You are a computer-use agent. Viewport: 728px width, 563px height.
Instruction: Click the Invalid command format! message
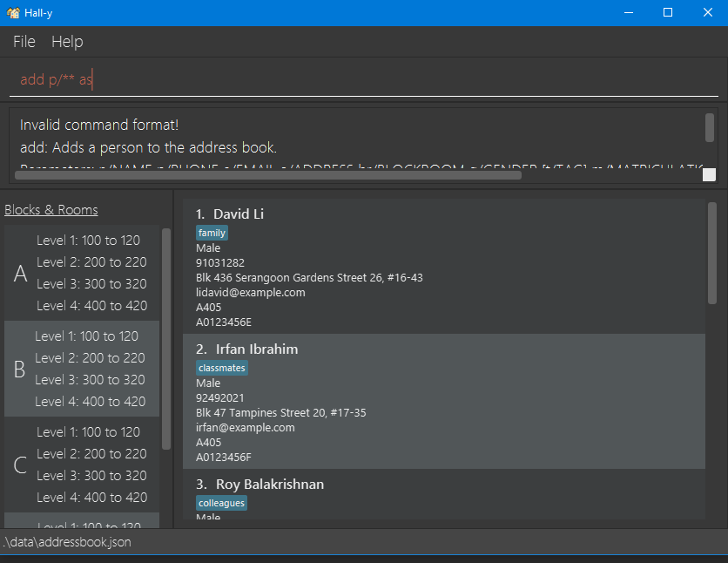point(99,125)
